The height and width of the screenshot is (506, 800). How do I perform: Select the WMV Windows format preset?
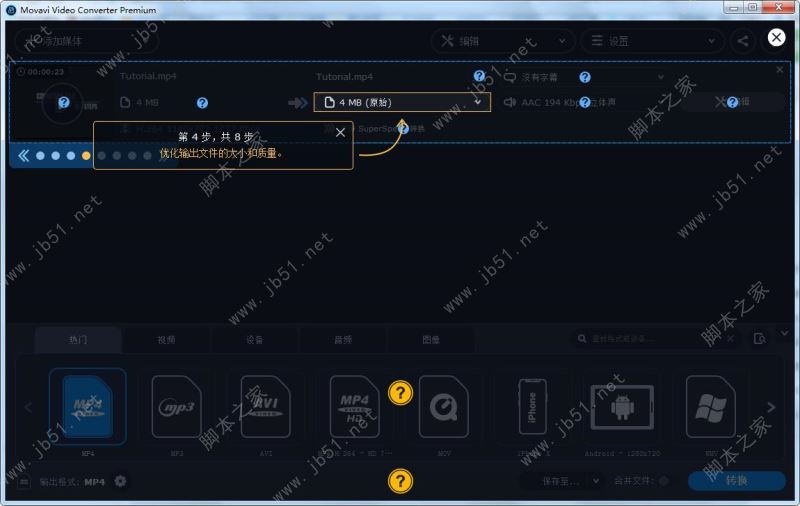click(x=711, y=407)
